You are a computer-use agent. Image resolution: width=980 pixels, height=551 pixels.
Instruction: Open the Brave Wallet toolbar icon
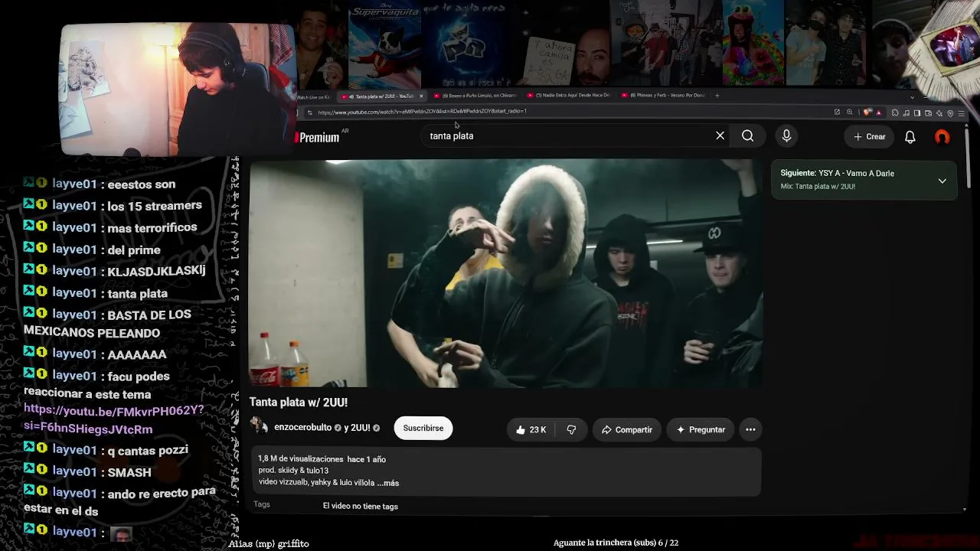click(x=928, y=112)
